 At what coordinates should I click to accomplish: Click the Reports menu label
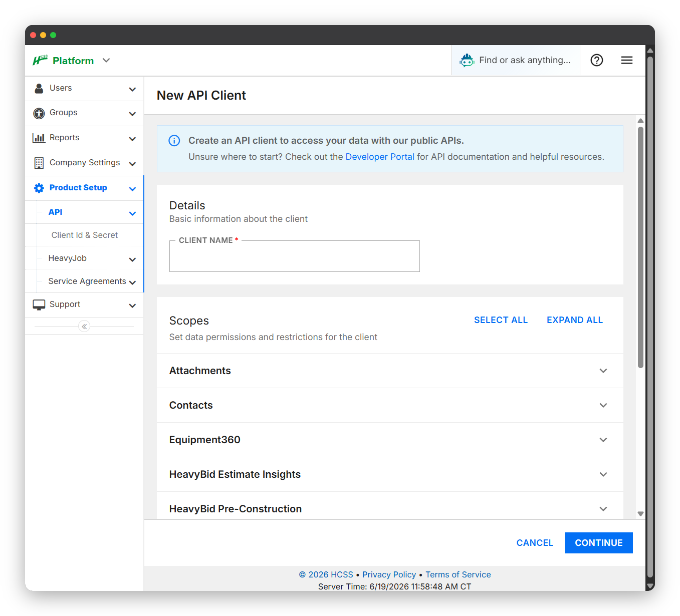pyautogui.click(x=65, y=138)
